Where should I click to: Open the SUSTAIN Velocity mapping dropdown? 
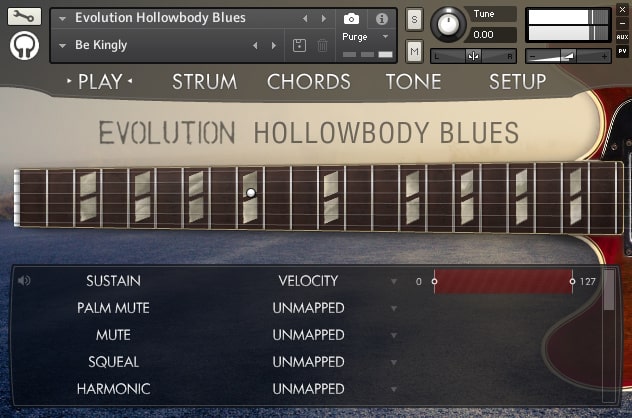394,281
